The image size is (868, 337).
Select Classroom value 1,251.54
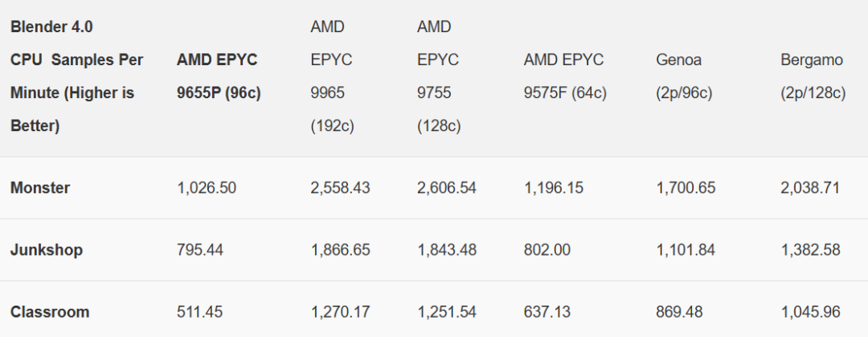(447, 312)
